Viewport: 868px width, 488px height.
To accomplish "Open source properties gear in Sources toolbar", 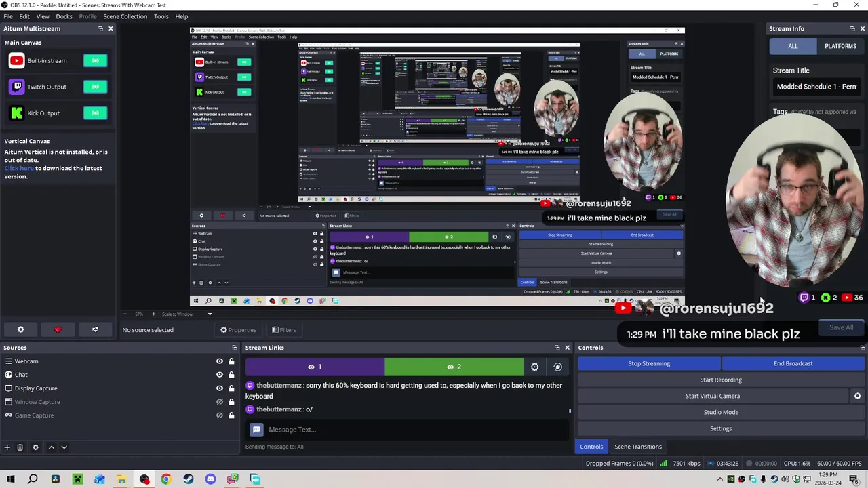I will [x=35, y=447].
